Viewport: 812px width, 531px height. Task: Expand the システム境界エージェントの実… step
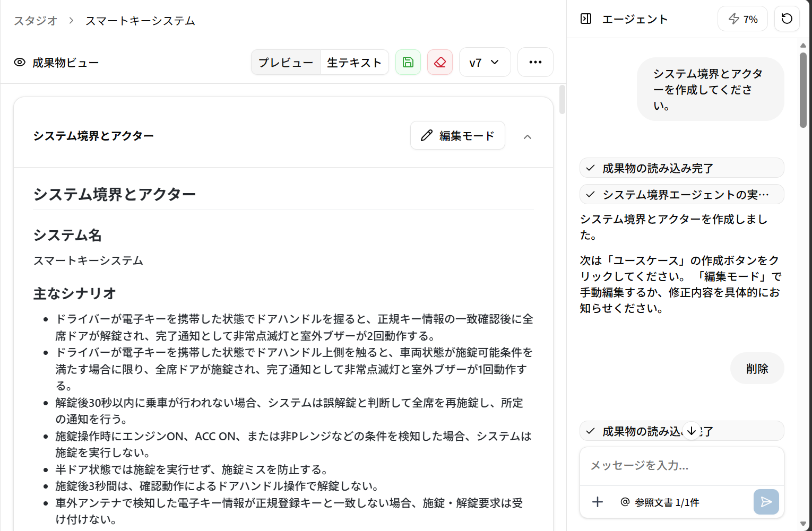tap(682, 194)
